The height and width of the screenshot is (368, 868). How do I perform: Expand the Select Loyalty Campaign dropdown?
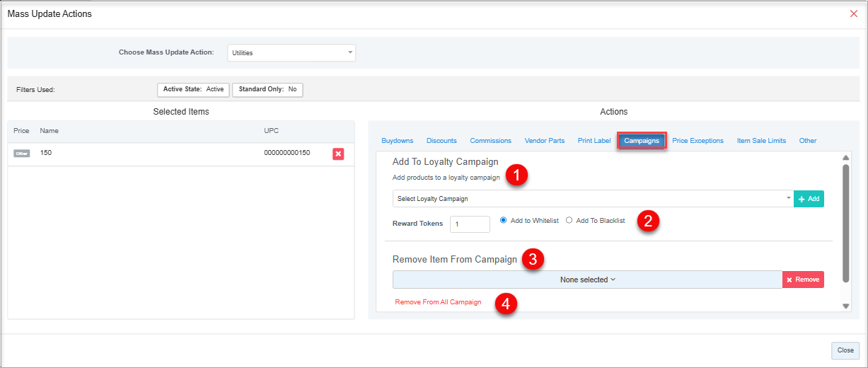592,199
